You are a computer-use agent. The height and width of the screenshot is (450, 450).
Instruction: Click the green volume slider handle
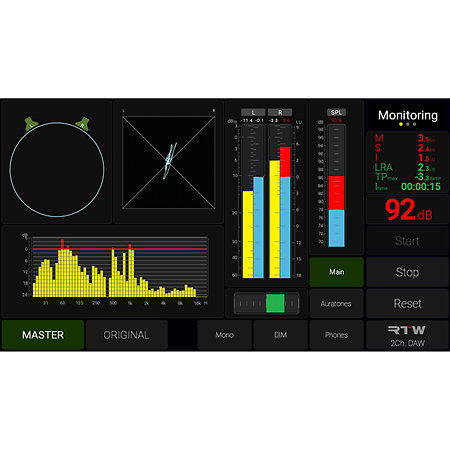[x=275, y=303]
